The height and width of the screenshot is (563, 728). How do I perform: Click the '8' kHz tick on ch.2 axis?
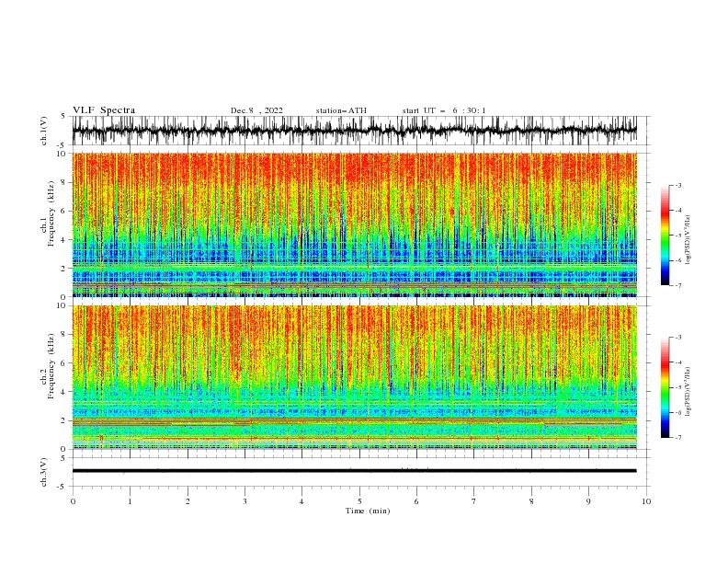[63, 335]
